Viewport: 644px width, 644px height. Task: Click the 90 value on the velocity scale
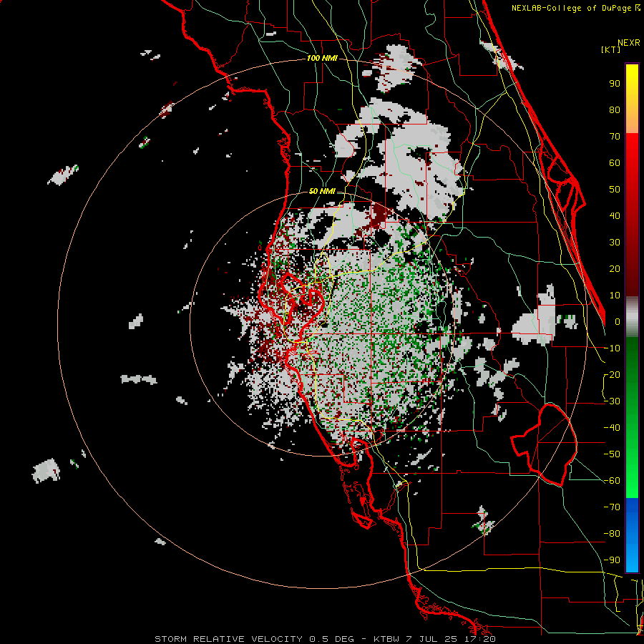[x=615, y=84]
